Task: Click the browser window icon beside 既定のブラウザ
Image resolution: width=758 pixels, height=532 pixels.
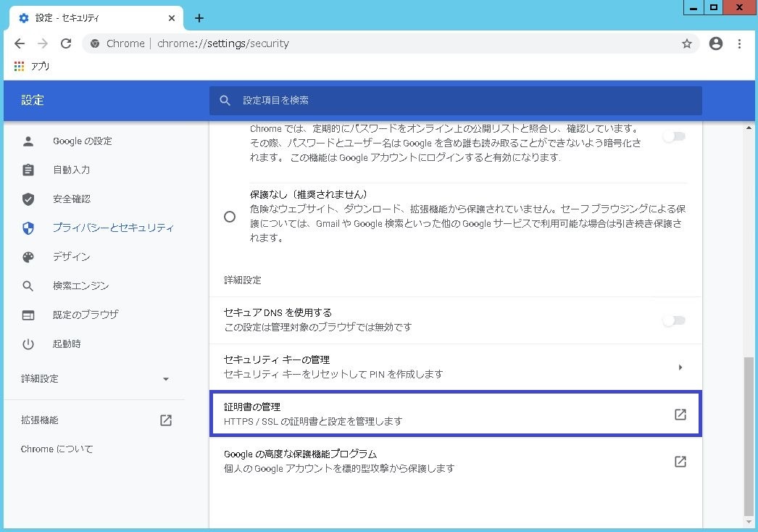Action: [28, 315]
